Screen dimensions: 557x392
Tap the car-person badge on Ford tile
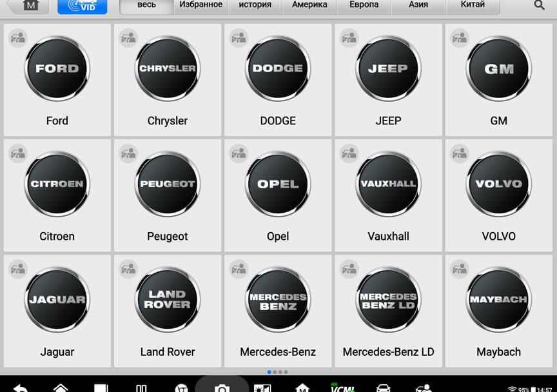pos(18,37)
